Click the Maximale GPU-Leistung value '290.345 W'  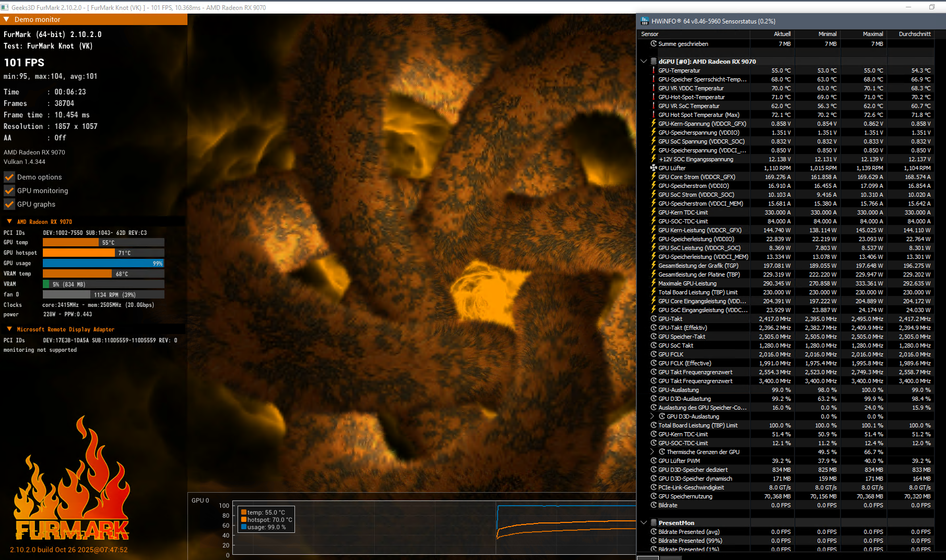(x=777, y=283)
